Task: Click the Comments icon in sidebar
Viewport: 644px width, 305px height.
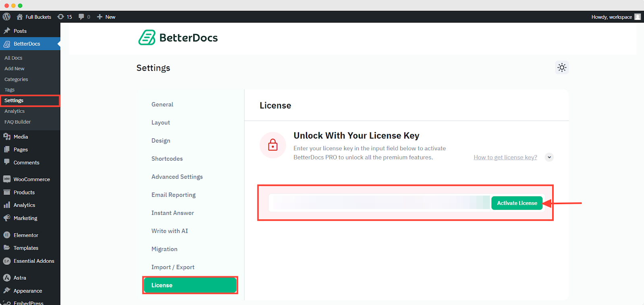Action: click(x=7, y=162)
